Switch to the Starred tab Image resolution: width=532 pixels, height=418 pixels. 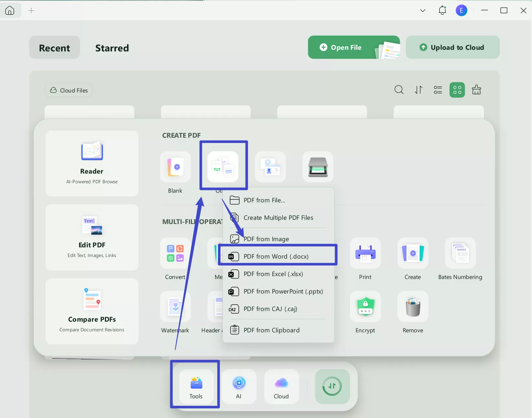coord(112,48)
